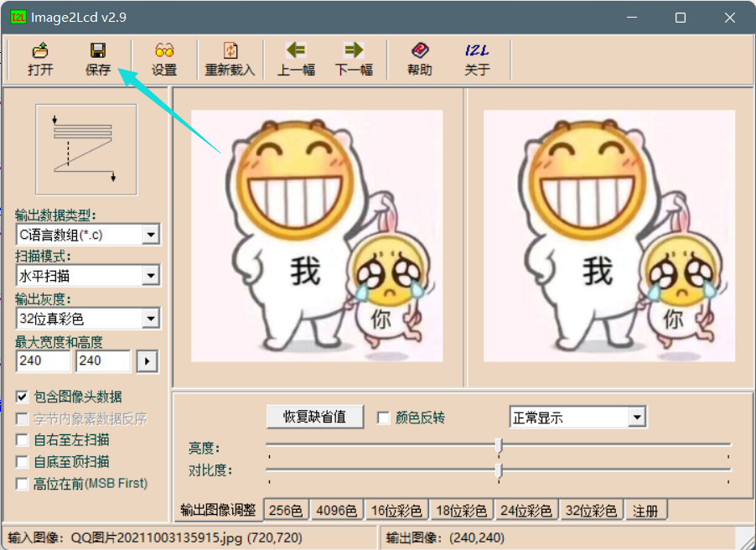Image resolution: width=756 pixels, height=550 pixels.
Task: Click 恢复缺省值 (restore defaults) button
Action: tap(315, 417)
